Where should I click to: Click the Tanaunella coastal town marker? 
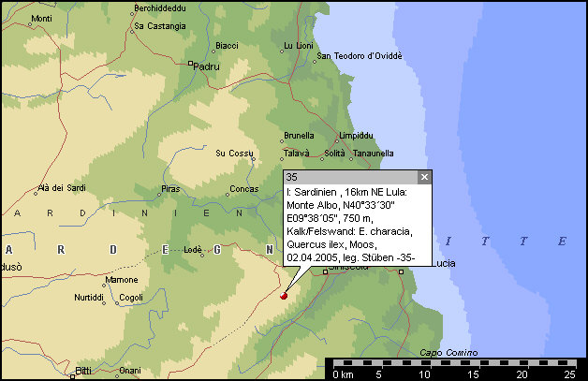click(x=350, y=154)
